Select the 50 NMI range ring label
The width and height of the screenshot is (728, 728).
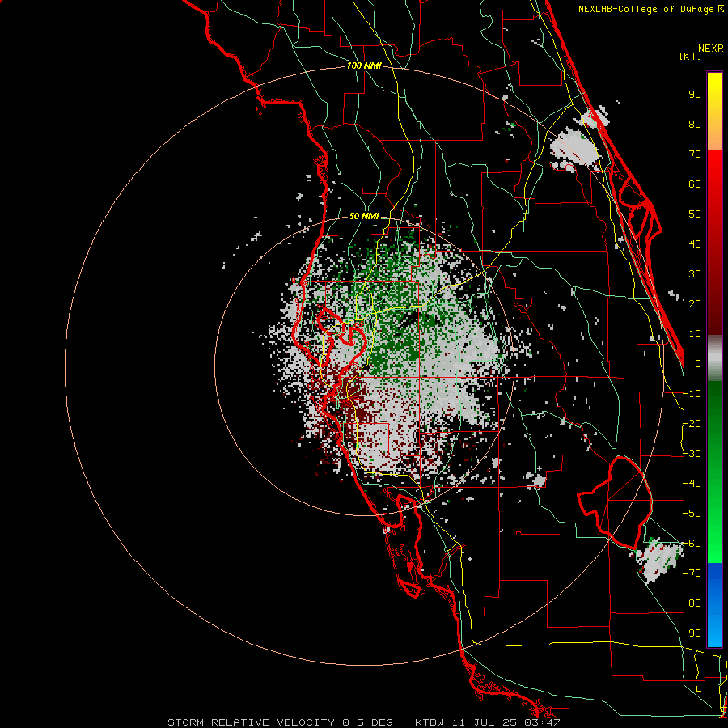point(364,216)
